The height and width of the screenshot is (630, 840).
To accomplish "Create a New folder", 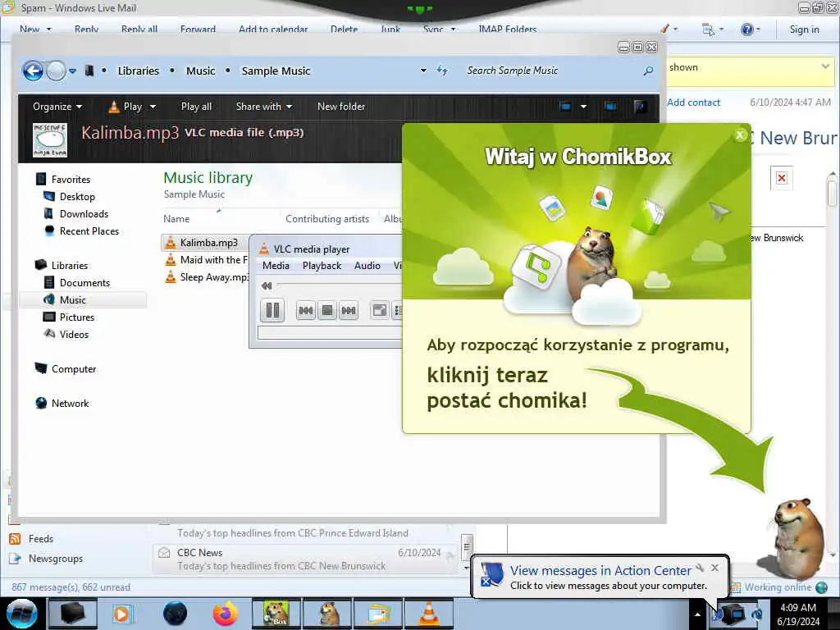I will click(x=341, y=107).
